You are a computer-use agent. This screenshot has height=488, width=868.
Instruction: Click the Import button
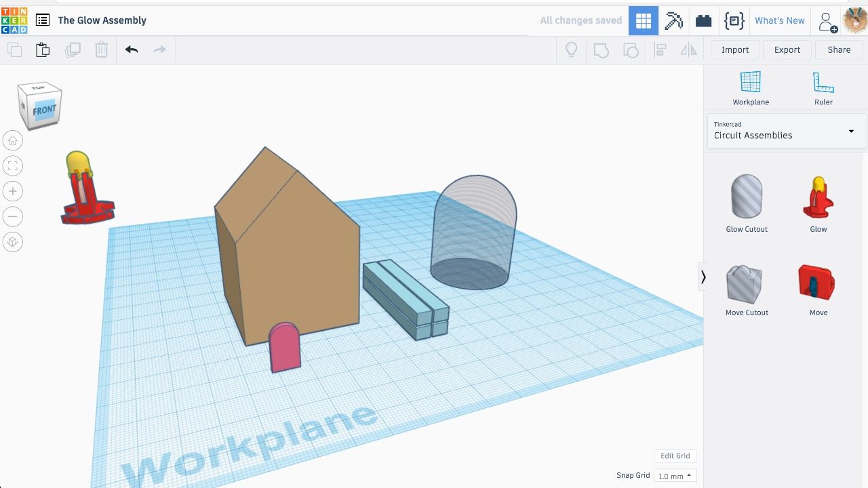tap(735, 49)
